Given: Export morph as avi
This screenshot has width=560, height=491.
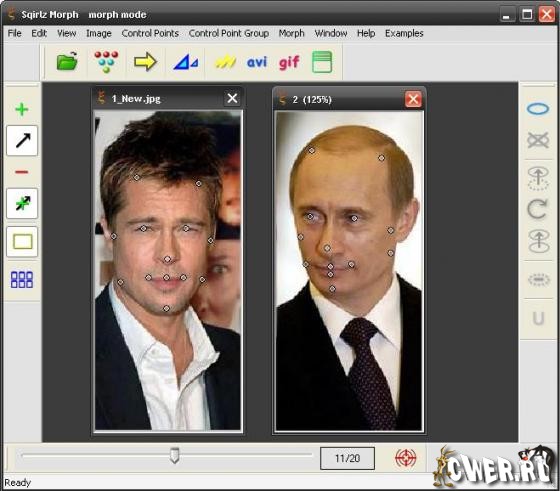Looking at the screenshot, I should coord(257,62).
